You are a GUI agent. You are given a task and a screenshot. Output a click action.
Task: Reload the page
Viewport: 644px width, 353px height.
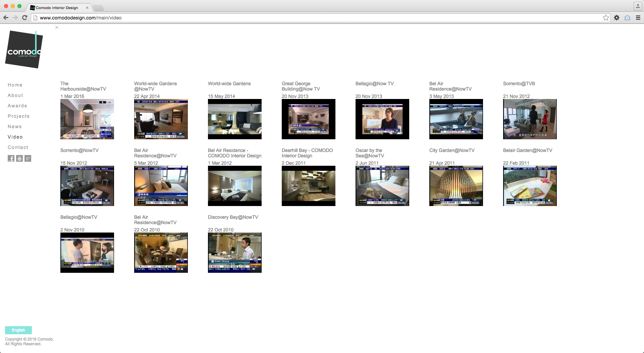(x=24, y=18)
